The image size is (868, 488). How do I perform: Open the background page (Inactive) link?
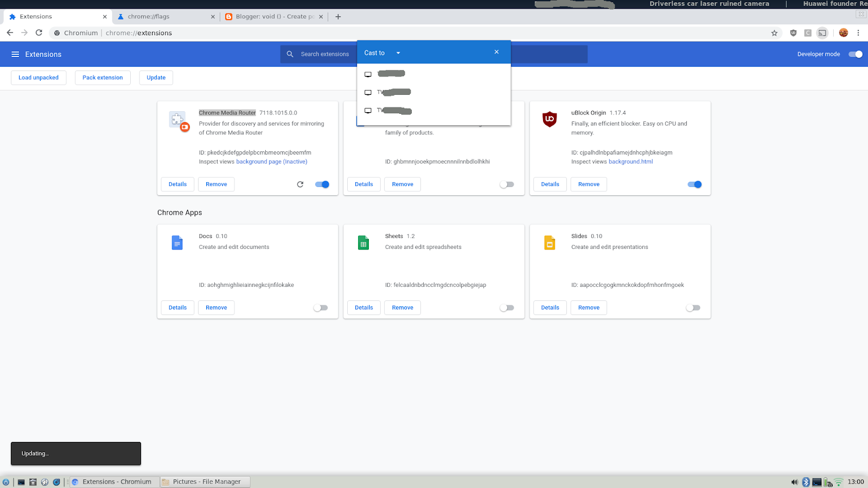click(x=272, y=162)
